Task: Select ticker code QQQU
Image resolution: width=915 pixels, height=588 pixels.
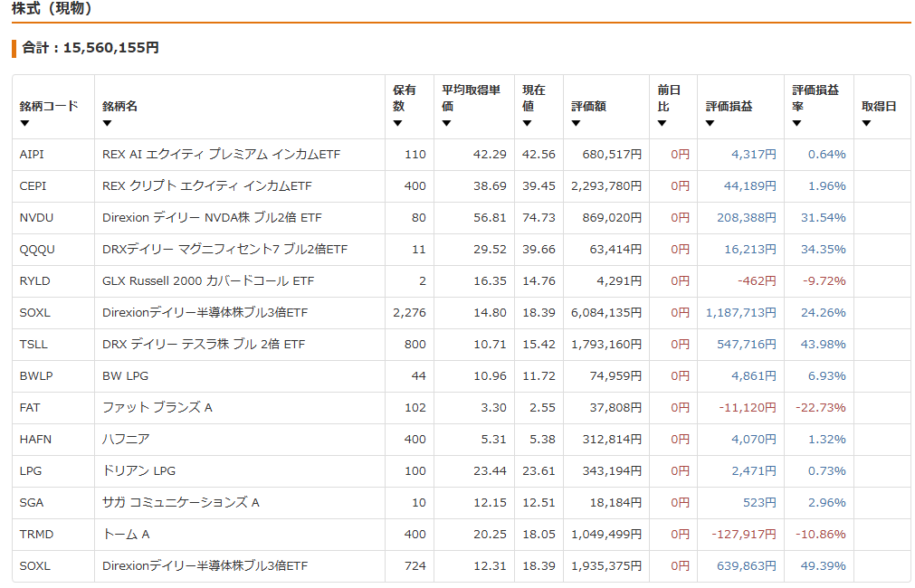Action: (x=37, y=249)
